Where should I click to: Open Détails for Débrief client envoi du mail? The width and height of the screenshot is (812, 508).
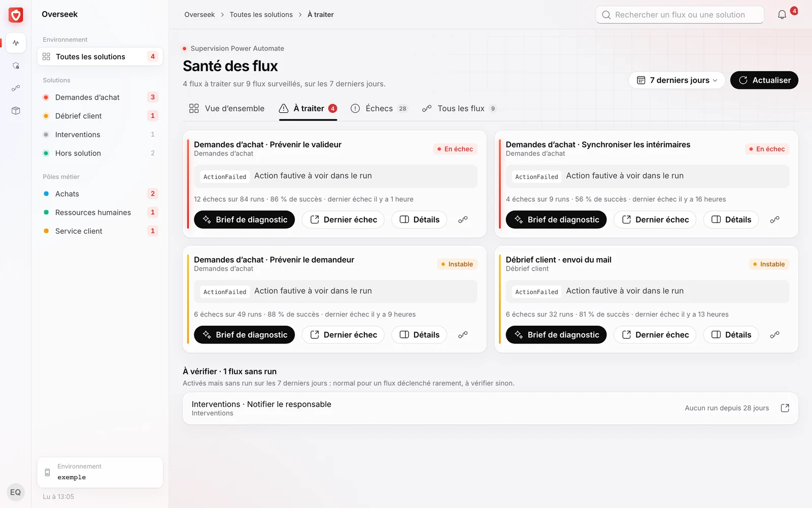click(x=731, y=335)
